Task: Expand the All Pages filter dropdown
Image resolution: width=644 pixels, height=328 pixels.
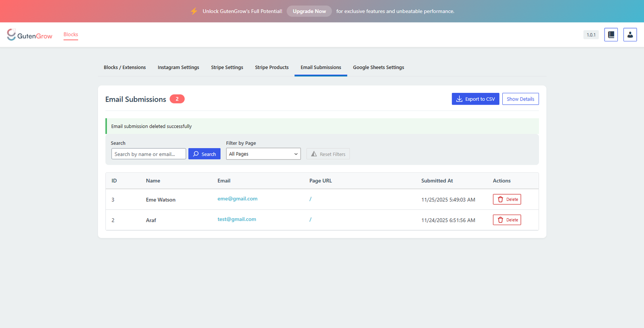Action: click(x=263, y=154)
